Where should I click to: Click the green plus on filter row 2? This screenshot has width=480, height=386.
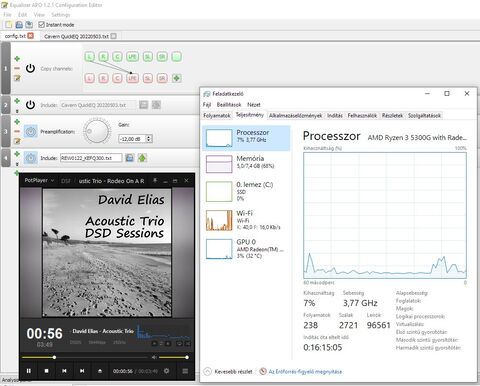[x=17, y=101]
